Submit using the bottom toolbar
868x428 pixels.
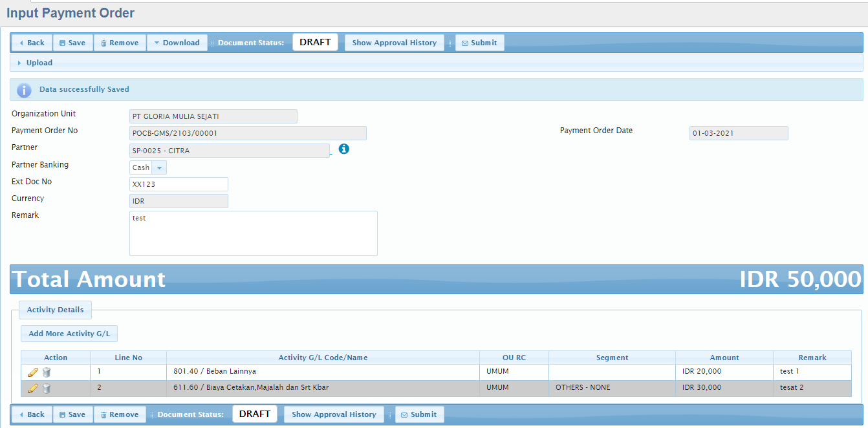tap(420, 414)
